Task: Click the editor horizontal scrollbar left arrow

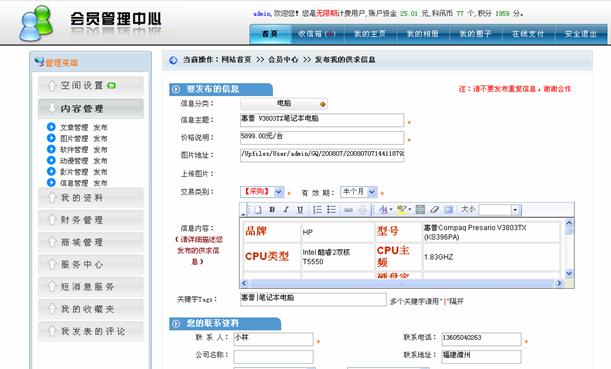Action: tap(244, 283)
